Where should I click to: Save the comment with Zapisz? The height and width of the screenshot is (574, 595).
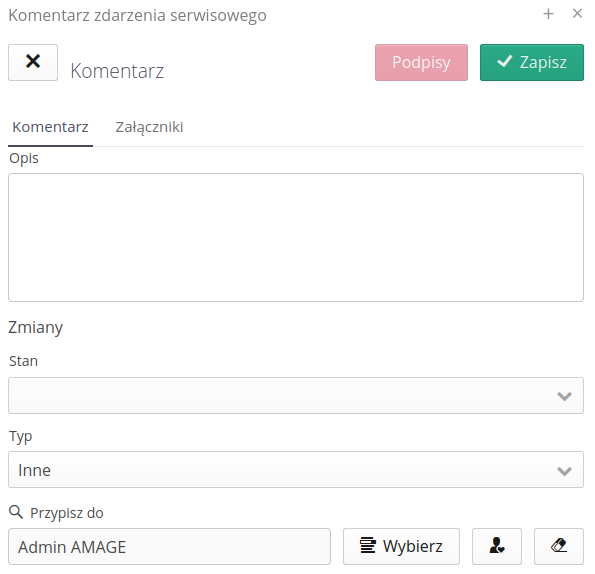click(x=532, y=62)
